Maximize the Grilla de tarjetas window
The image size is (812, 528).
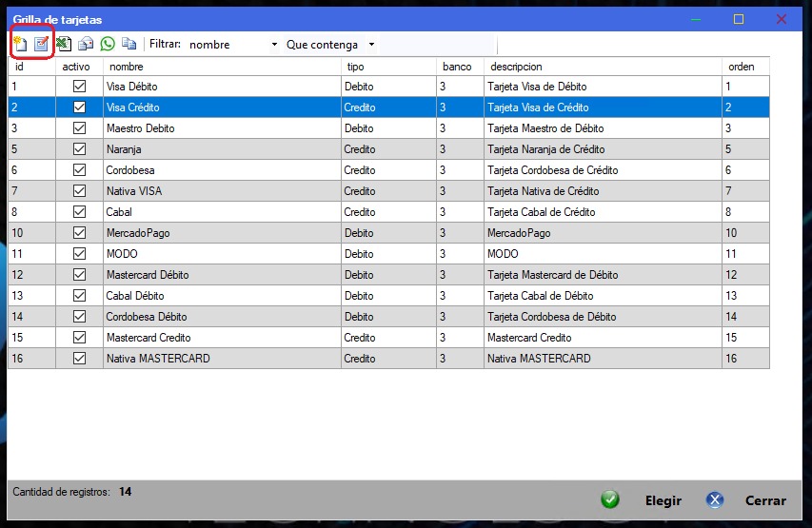coord(739,19)
